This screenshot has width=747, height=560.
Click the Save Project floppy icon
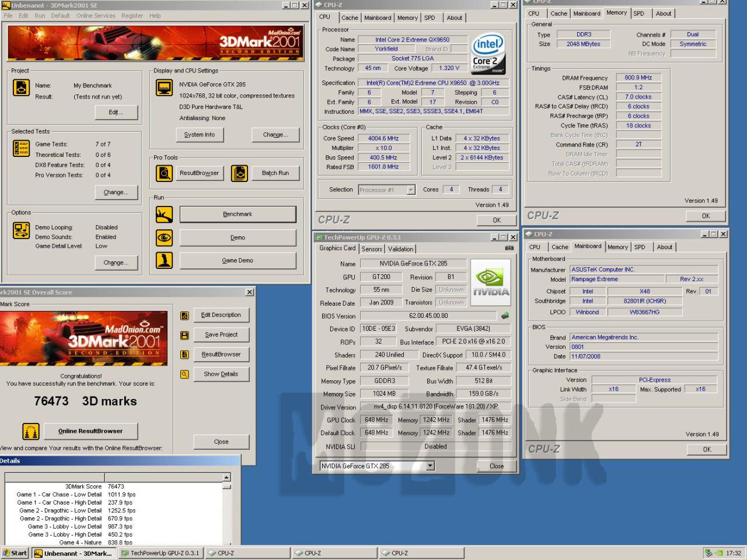coord(184,335)
